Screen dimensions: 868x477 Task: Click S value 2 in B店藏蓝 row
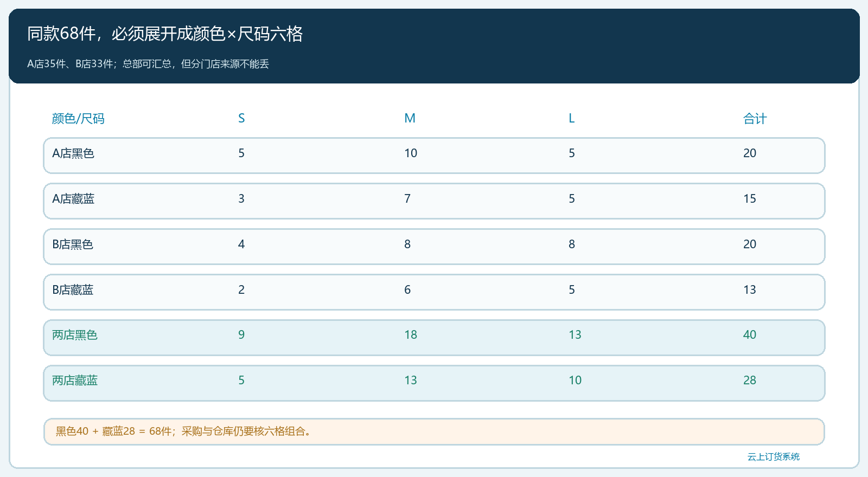click(241, 290)
